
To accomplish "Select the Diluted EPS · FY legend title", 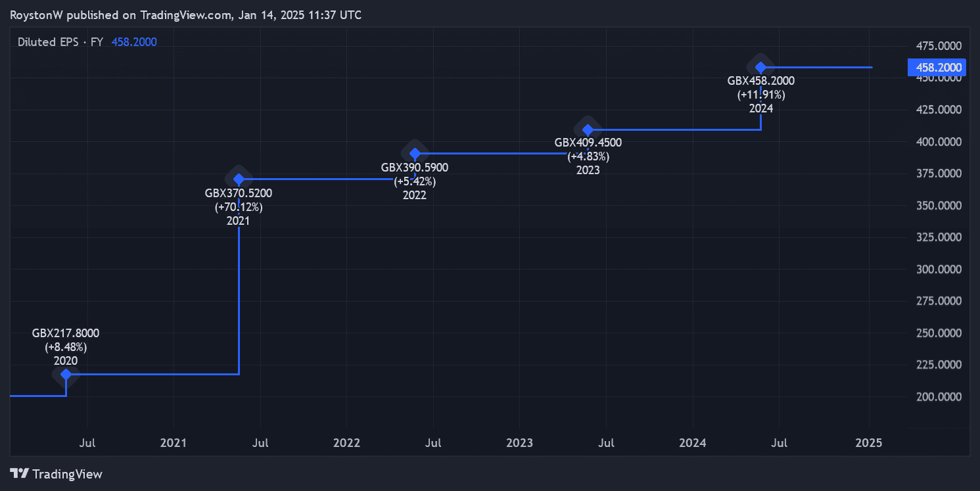I will click(60, 42).
